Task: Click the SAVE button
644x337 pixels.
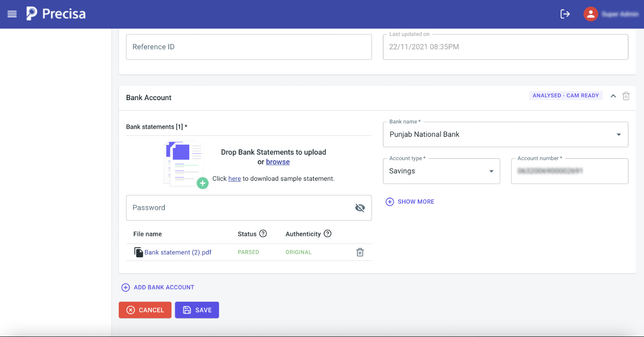Action: [x=197, y=310]
